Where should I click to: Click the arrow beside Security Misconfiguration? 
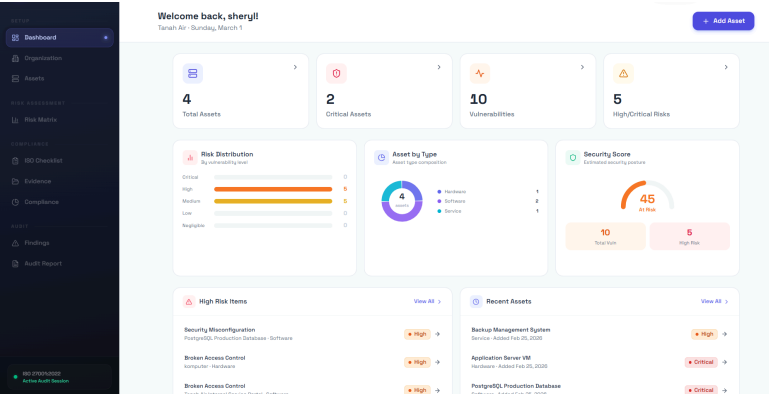(438, 334)
